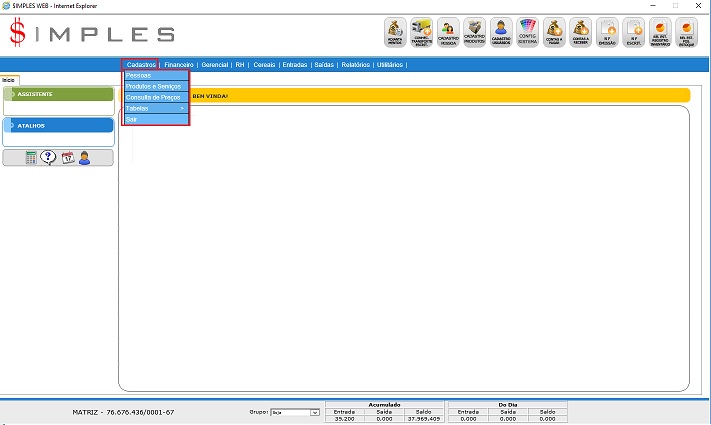Open the Config Sistema color fan icon
The width and height of the screenshot is (711, 425).
tap(528, 32)
